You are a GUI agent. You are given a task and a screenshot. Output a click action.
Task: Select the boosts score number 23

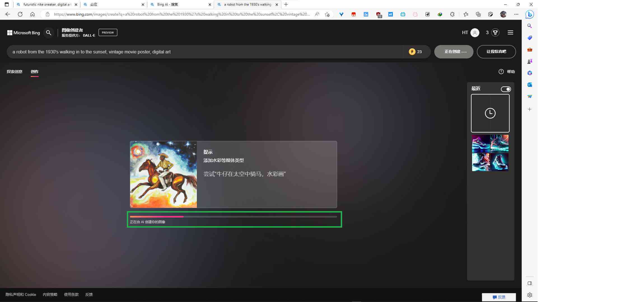pyautogui.click(x=419, y=51)
